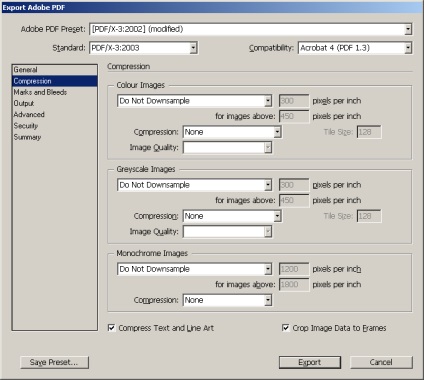Viewport: 424px width, 380px height.
Task: Open Greyscale Images Compression dropdown
Action: [232, 216]
